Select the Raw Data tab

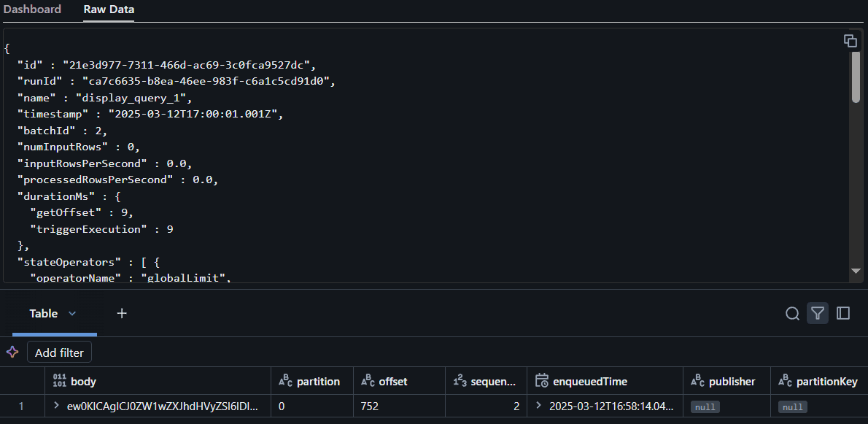109,9
